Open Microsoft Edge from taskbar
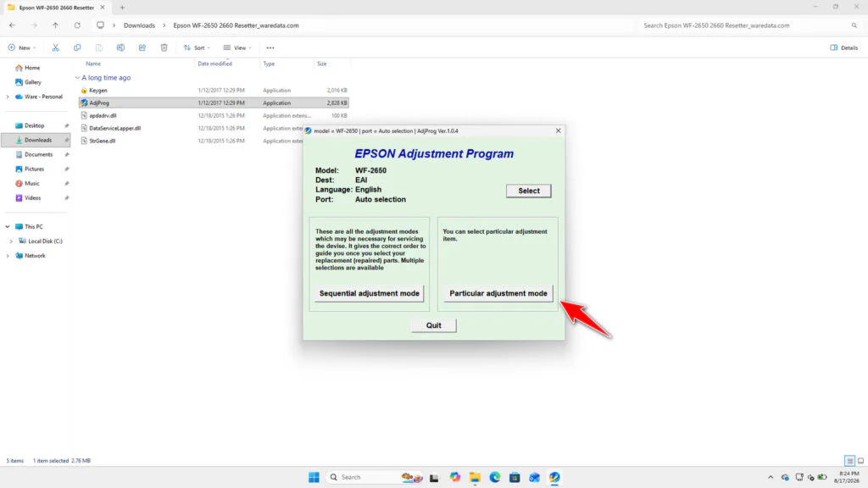 495,477
